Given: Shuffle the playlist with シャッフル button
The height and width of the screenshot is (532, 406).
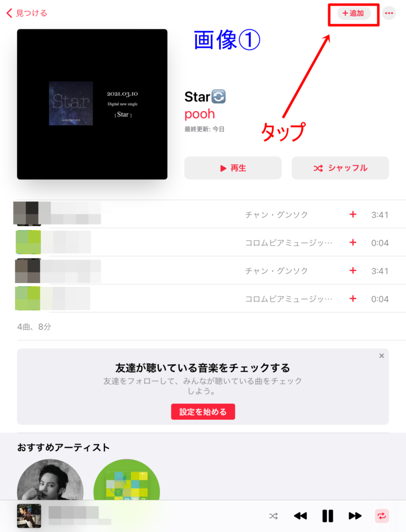Looking at the screenshot, I should (x=340, y=168).
